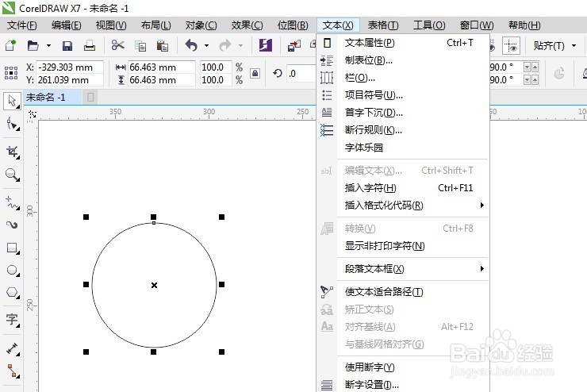Open the 布局(L) menu

click(x=156, y=25)
